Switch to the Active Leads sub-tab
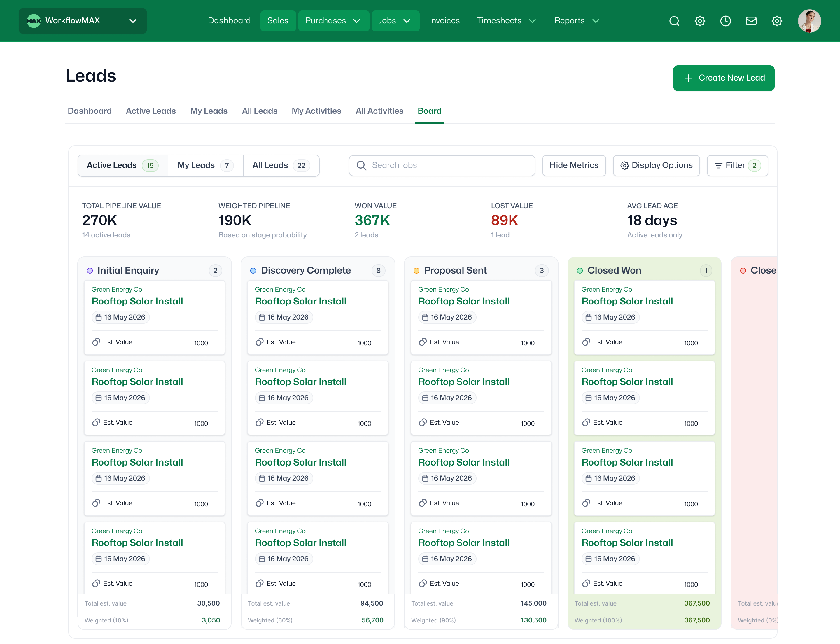The height and width of the screenshot is (644, 840). click(151, 111)
